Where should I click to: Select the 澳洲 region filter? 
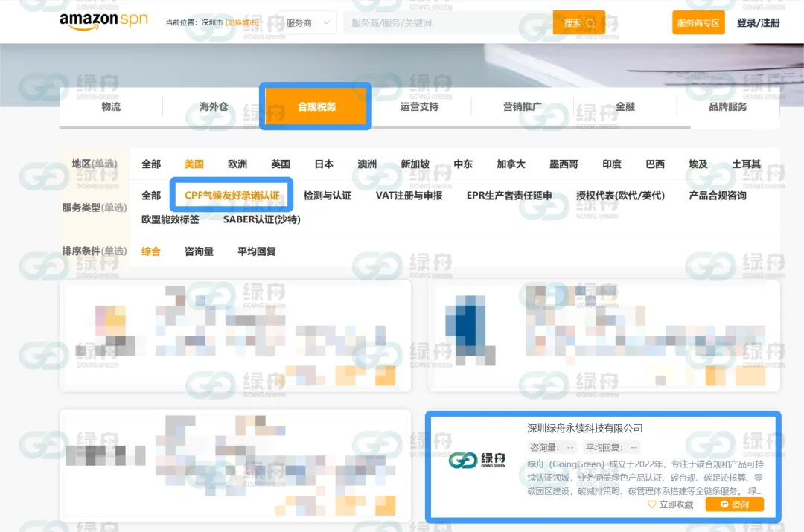(x=367, y=164)
